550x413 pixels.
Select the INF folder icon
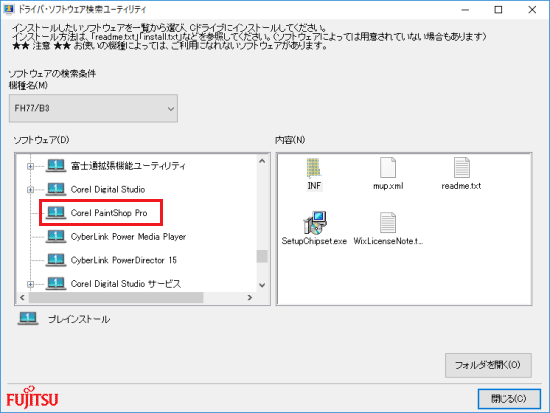pyautogui.click(x=314, y=168)
